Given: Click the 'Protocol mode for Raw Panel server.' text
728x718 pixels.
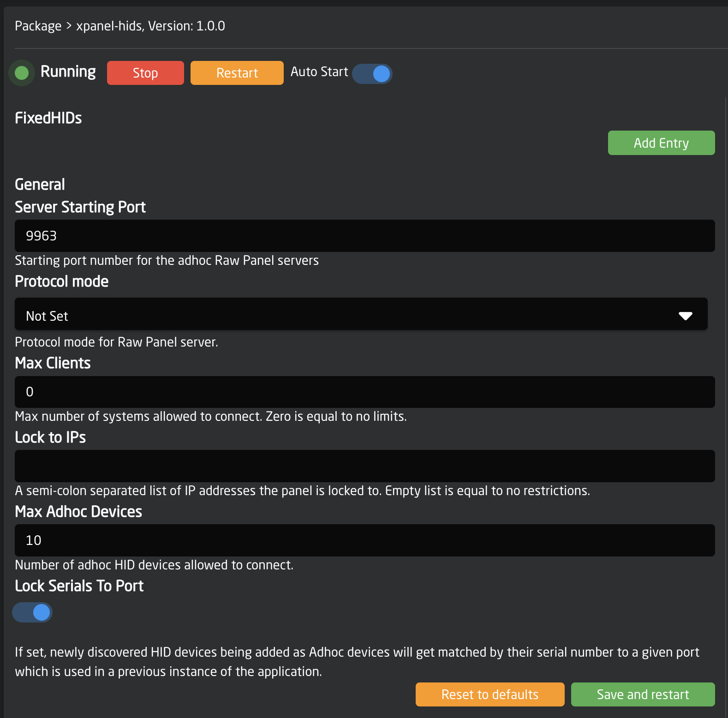Looking at the screenshot, I should [117, 342].
